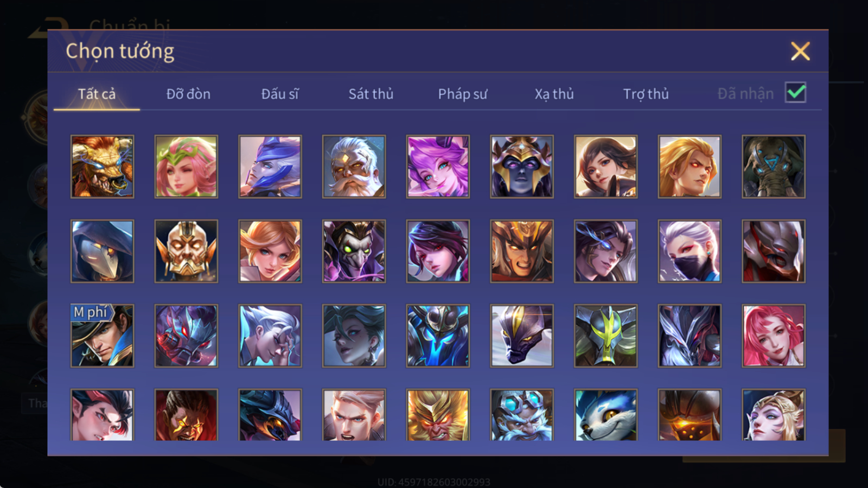Open the Đấu sĩ tab

[x=280, y=94]
